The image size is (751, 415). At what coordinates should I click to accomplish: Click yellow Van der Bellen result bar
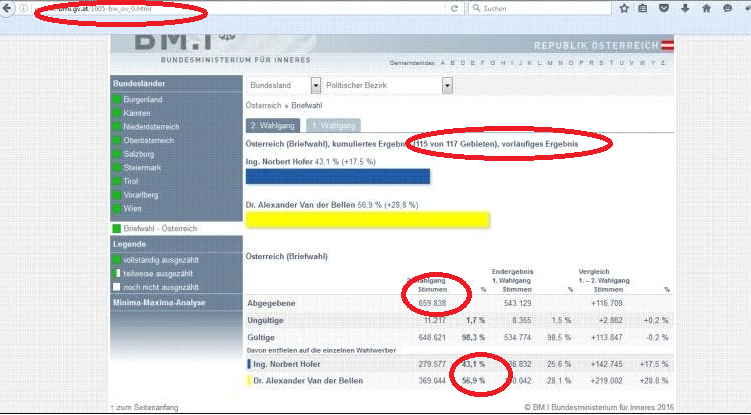pos(367,219)
